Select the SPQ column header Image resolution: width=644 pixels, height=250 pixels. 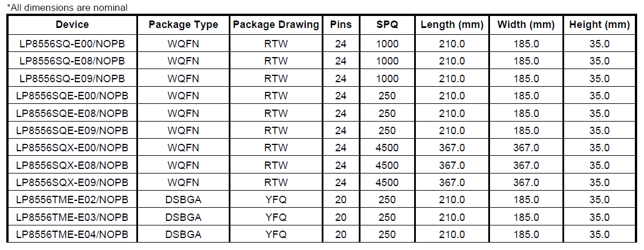pyautogui.click(x=387, y=25)
